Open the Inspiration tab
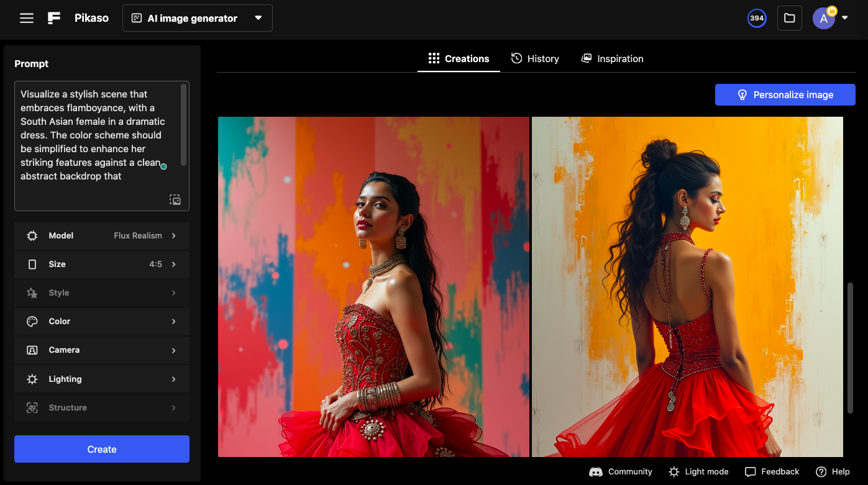Viewport: 868px width, 485px height. coord(612,58)
